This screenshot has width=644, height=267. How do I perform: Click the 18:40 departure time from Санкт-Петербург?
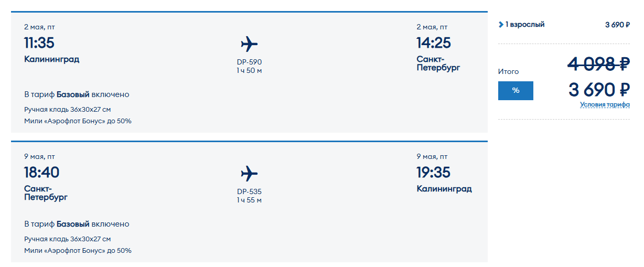pos(42,172)
